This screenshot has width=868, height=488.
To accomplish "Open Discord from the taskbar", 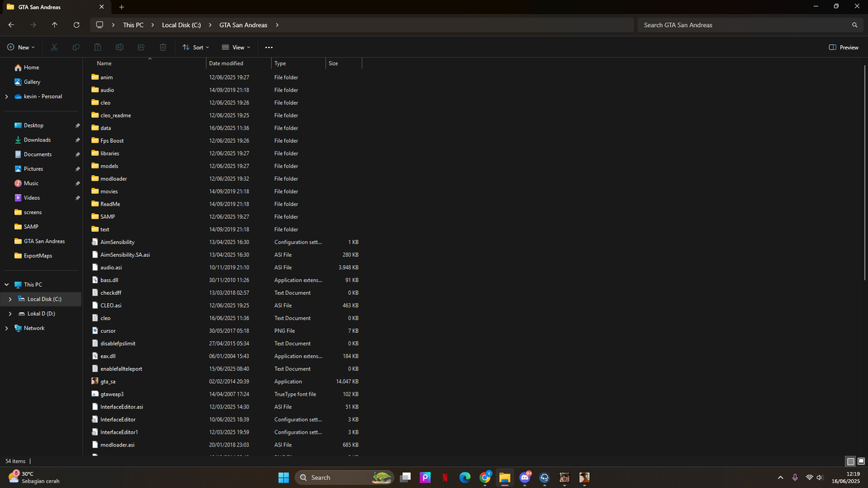I will click(x=525, y=477).
